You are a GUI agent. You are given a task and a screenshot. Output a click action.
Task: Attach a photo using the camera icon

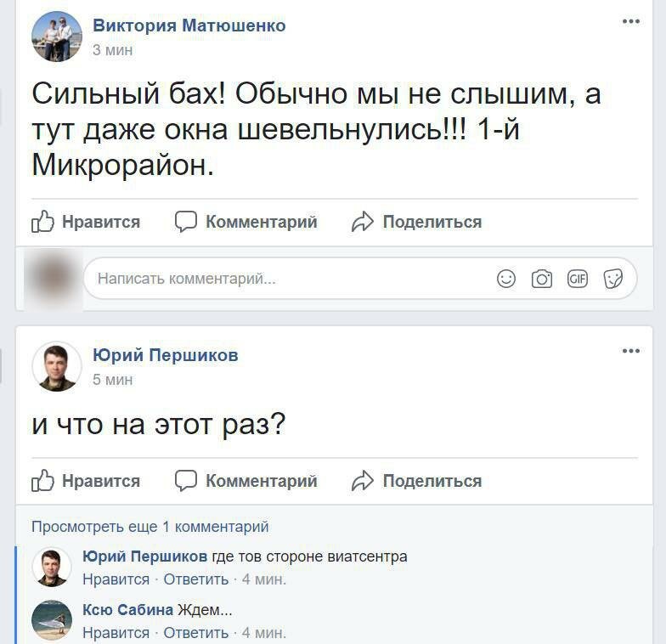pyautogui.click(x=542, y=279)
